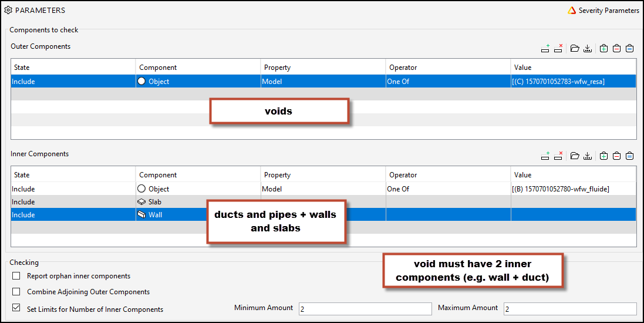This screenshot has height=323, width=644.
Task: Click Property column header in Inner Components
Action: point(323,174)
